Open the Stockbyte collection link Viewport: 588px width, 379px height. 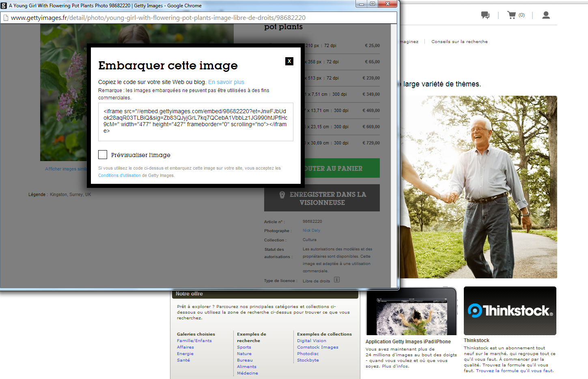[308, 360]
